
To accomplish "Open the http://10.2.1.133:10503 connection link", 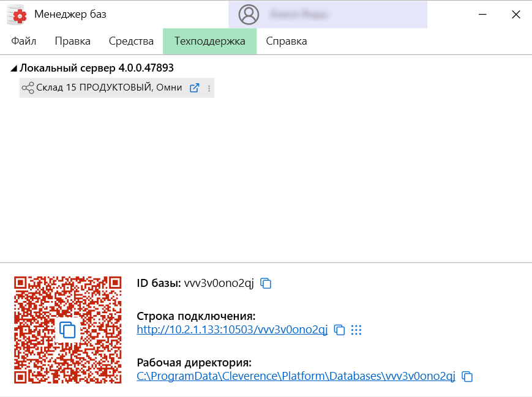I will [x=232, y=330].
